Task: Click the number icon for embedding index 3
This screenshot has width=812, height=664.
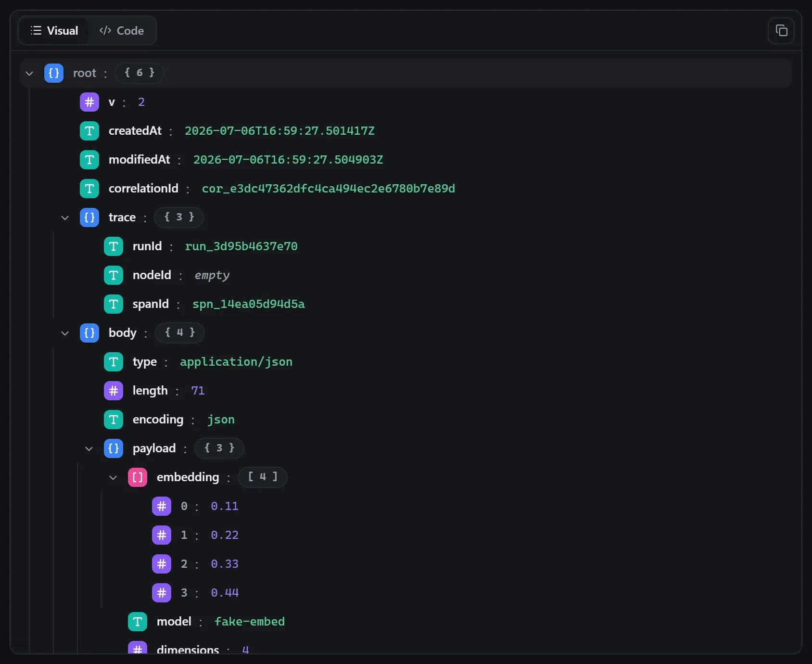Action: coord(162,593)
